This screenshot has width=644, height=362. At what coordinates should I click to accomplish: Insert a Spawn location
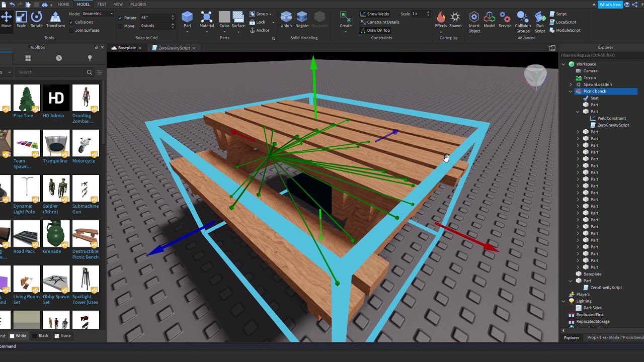tap(455, 20)
